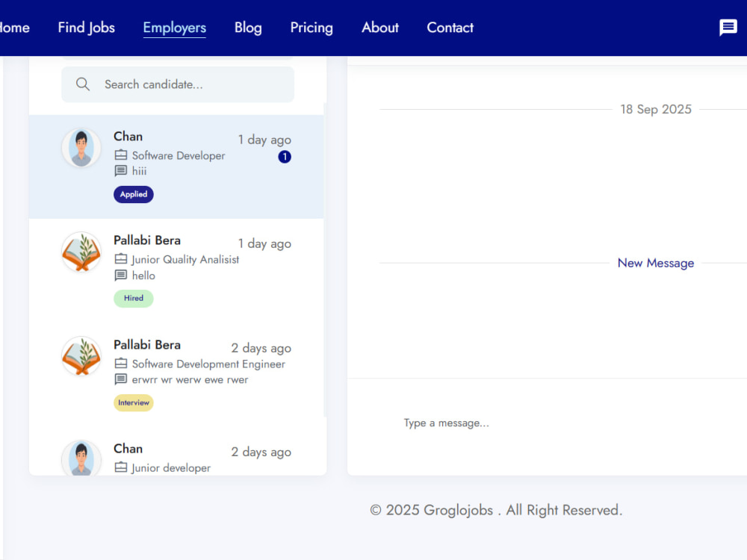The height and width of the screenshot is (560, 747).
Task: Click the message icon beside 'erwrr wr werw'
Action: (121, 379)
